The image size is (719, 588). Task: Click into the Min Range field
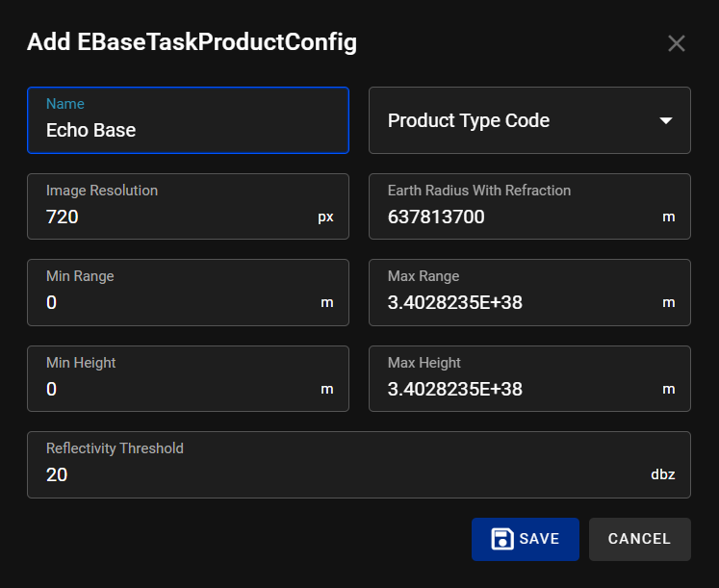tap(173, 303)
